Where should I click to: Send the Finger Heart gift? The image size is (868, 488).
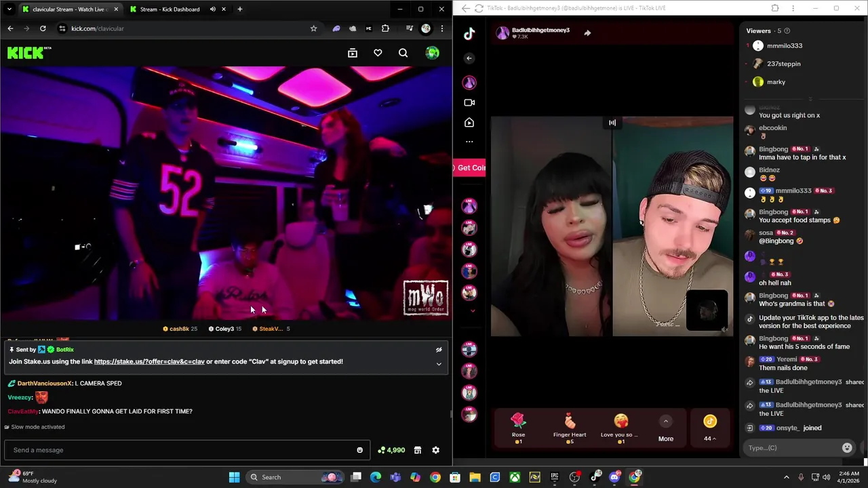pos(570,429)
